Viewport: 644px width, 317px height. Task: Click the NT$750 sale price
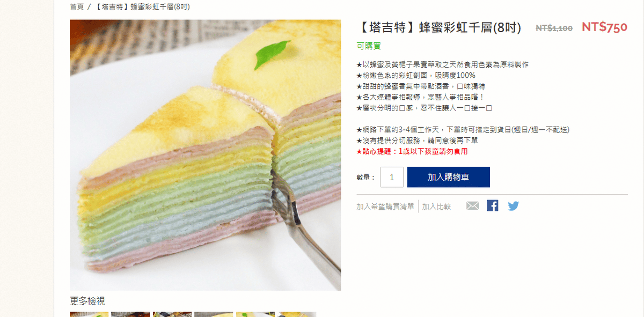point(604,27)
